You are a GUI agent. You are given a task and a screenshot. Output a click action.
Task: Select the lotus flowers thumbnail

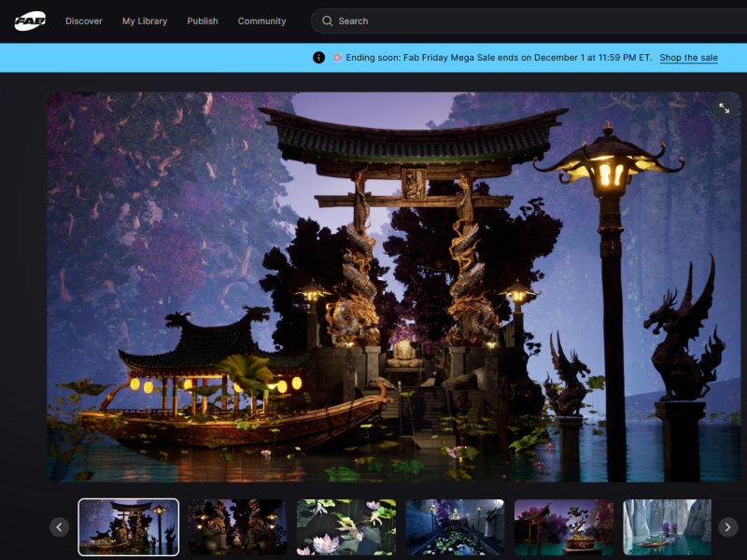click(346, 527)
